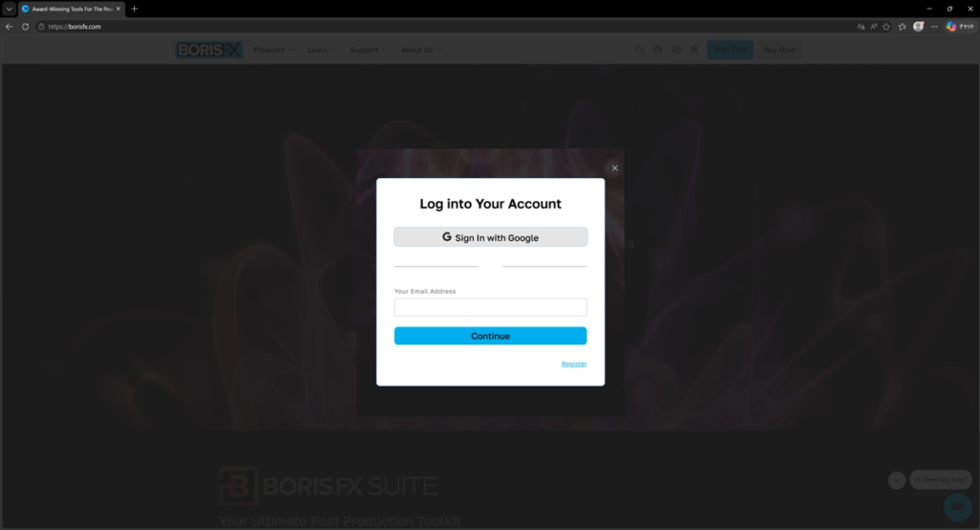
Task: Reload the page with refresh icon
Action: [25, 26]
